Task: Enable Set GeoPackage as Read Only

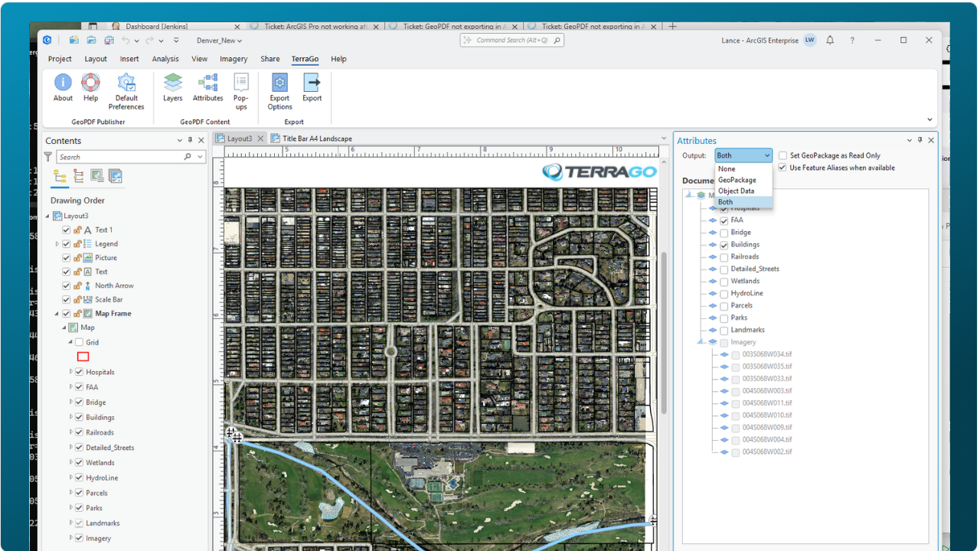Action: (x=782, y=155)
